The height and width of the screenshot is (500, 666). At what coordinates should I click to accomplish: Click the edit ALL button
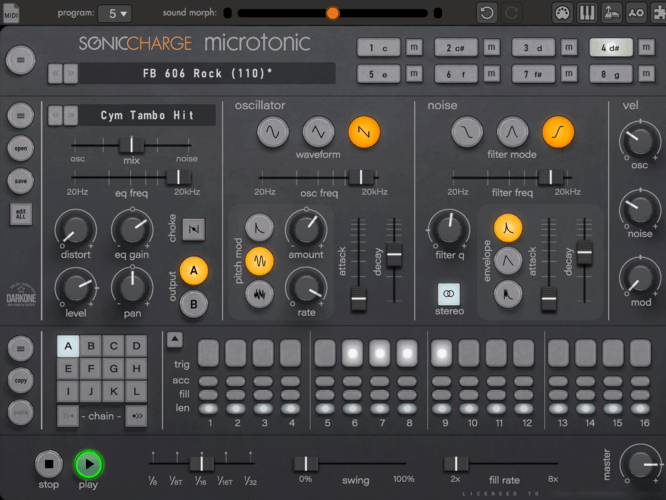click(x=21, y=213)
